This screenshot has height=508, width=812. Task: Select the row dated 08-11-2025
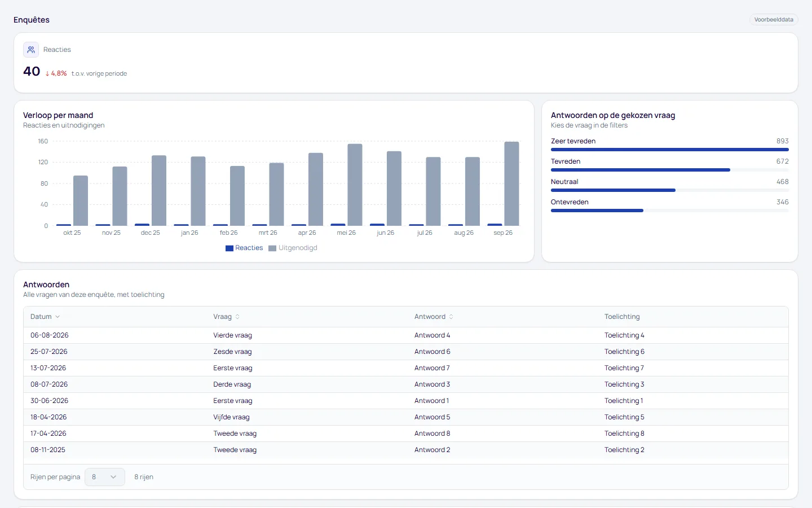tap(406, 450)
